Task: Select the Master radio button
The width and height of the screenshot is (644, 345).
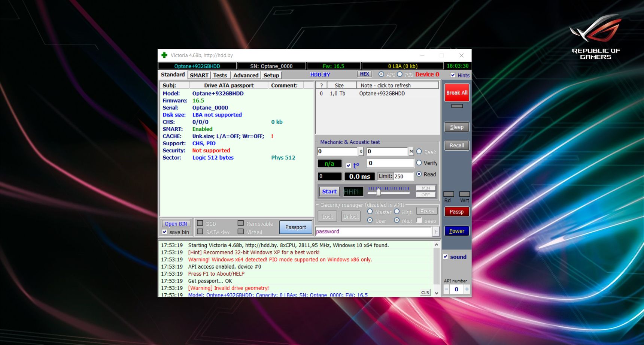Action: [370, 211]
